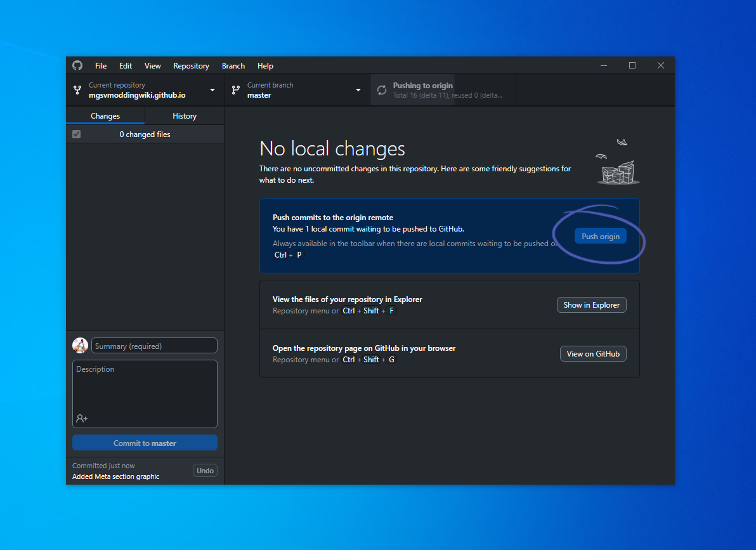Switch to the Changes tab

pos(105,116)
